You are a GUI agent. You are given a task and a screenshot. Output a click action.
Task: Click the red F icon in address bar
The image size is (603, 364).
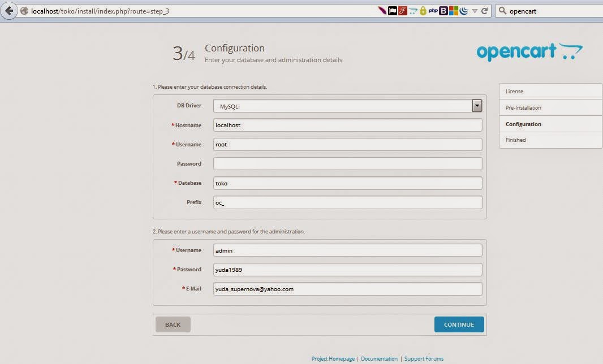(403, 11)
